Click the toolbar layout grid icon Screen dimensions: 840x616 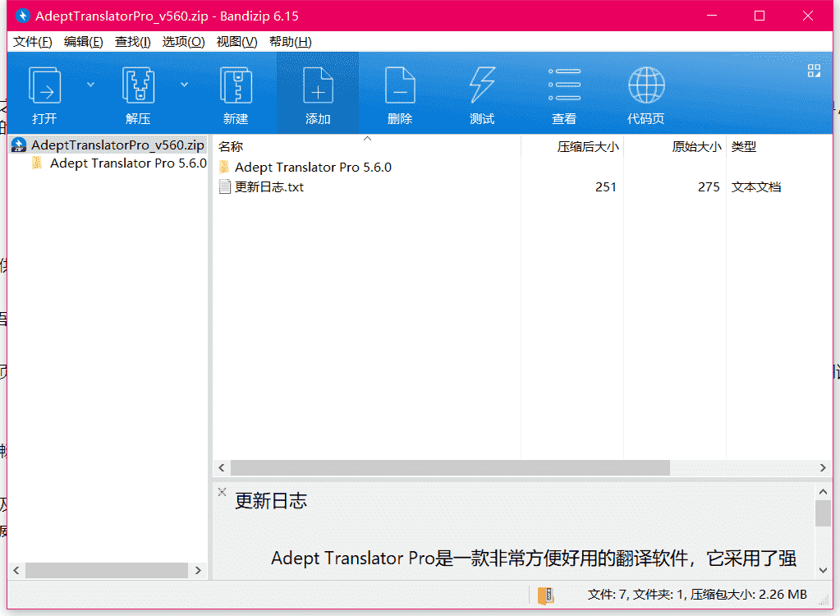(x=814, y=71)
